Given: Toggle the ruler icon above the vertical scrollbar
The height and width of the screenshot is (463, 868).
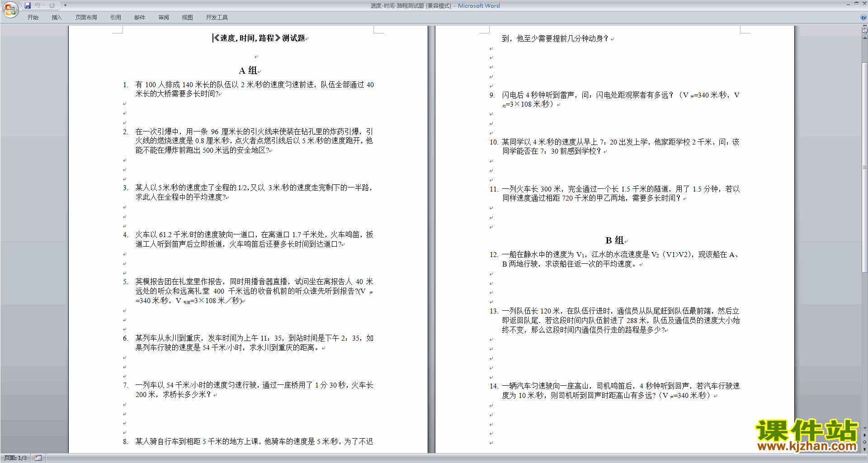Looking at the screenshot, I should (x=865, y=30).
